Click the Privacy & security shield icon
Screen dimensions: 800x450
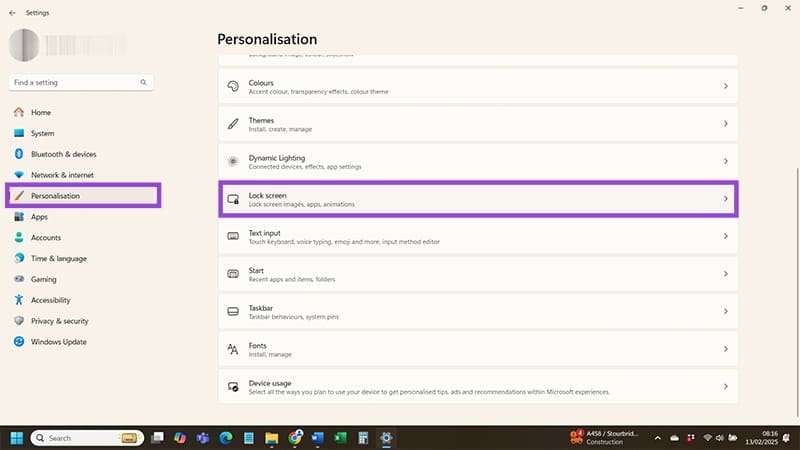coord(19,321)
